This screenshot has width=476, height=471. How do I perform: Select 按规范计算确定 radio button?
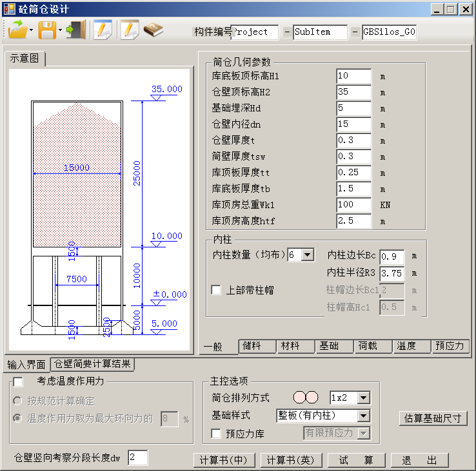click(17, 401)
